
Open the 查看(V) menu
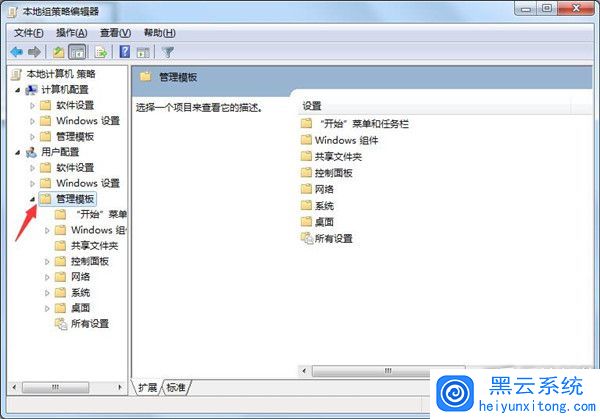click(115, 33)
